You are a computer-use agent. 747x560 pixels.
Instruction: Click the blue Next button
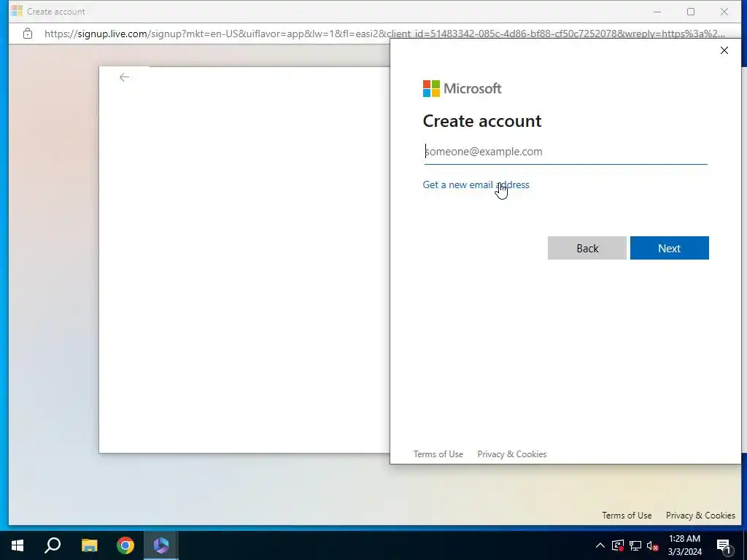click(670, 248)
